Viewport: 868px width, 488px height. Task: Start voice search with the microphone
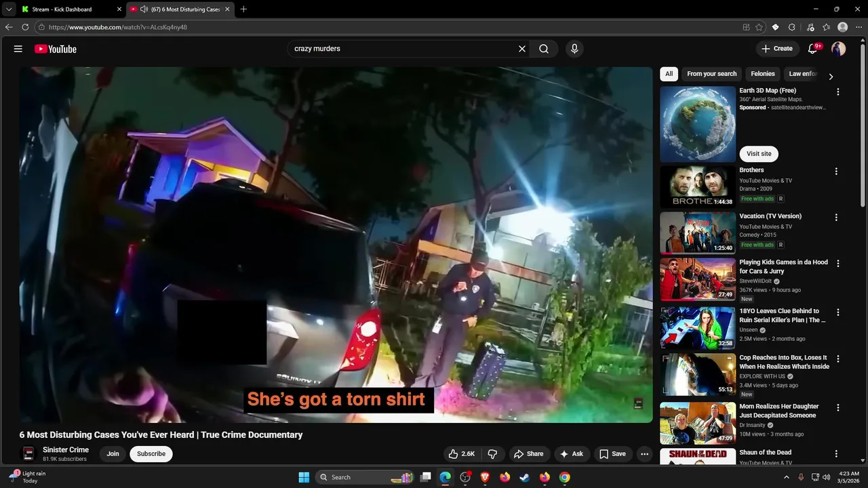(574, 49)
